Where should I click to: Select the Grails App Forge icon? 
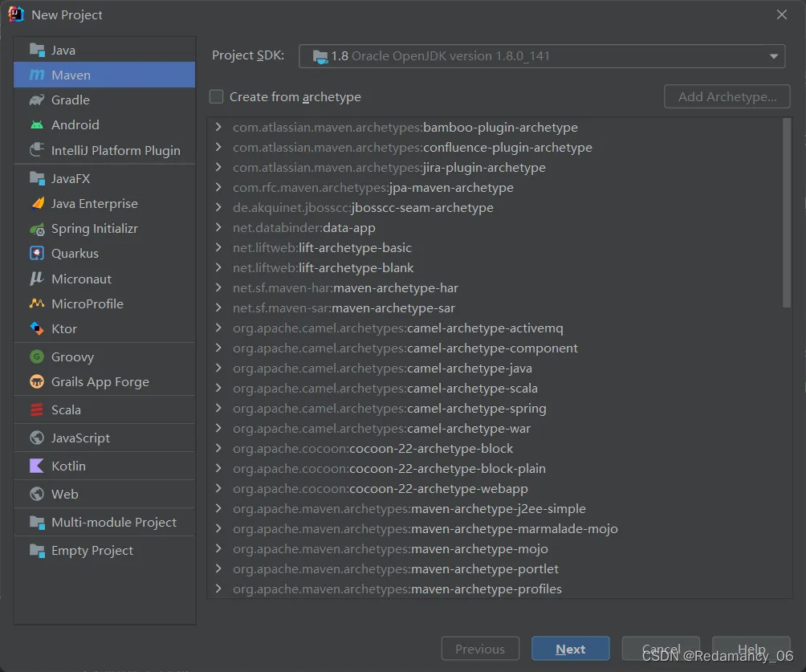click(x=37, y=382)
